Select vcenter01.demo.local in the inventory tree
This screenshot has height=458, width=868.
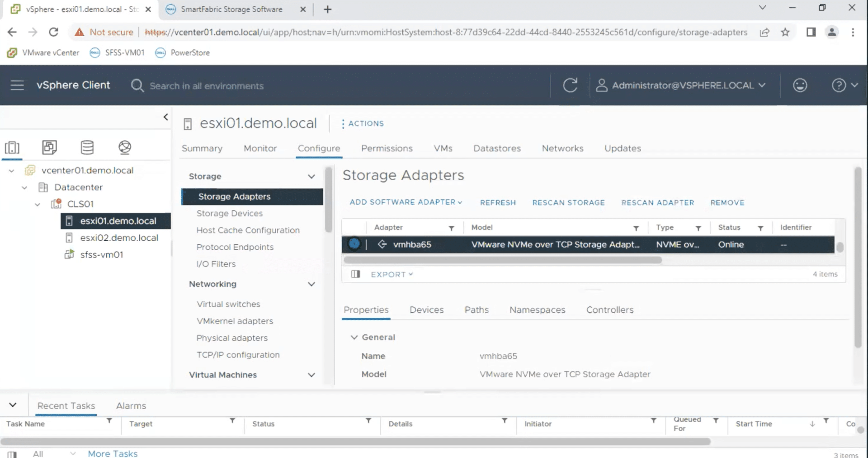[x=87, y=170]
